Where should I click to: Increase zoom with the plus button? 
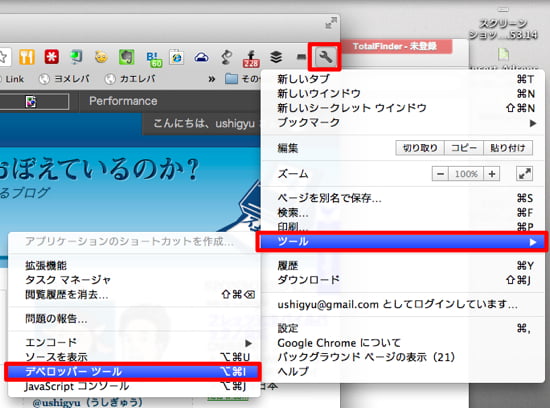492,174
